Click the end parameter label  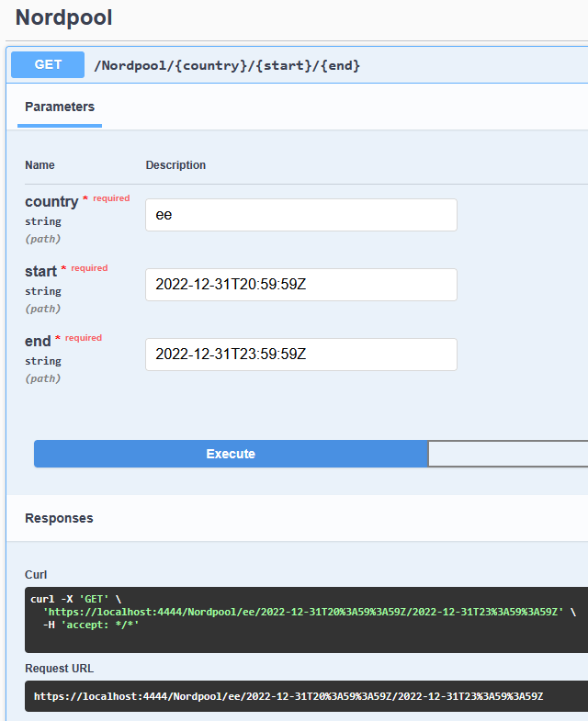click(38, 341)
